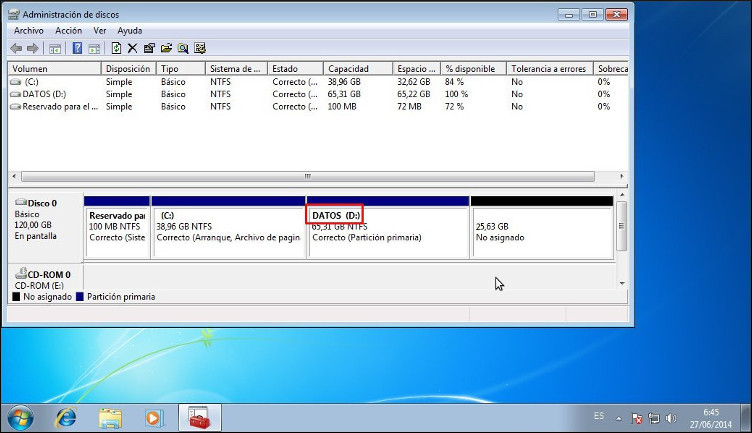Click the Forward arrow toolbar icon
The width and height of the screenshot is (752, 433).
pos(33,48)
